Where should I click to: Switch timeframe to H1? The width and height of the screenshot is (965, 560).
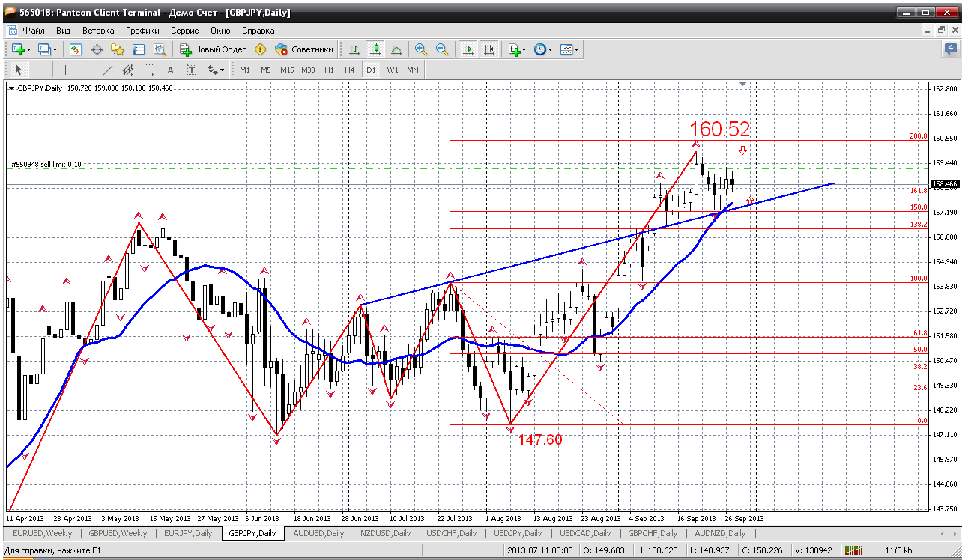pyautogui.click(x=330, y=70)
